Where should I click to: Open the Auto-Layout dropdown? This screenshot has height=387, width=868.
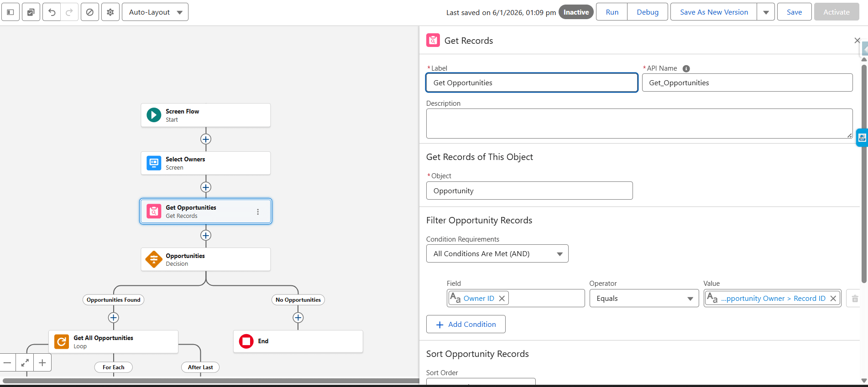(155, 12)
